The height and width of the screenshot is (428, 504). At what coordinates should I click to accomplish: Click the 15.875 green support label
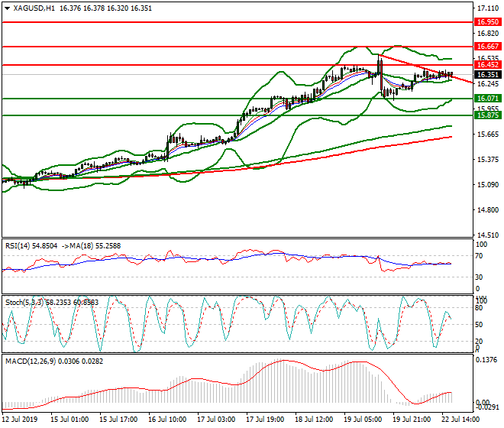488,115
